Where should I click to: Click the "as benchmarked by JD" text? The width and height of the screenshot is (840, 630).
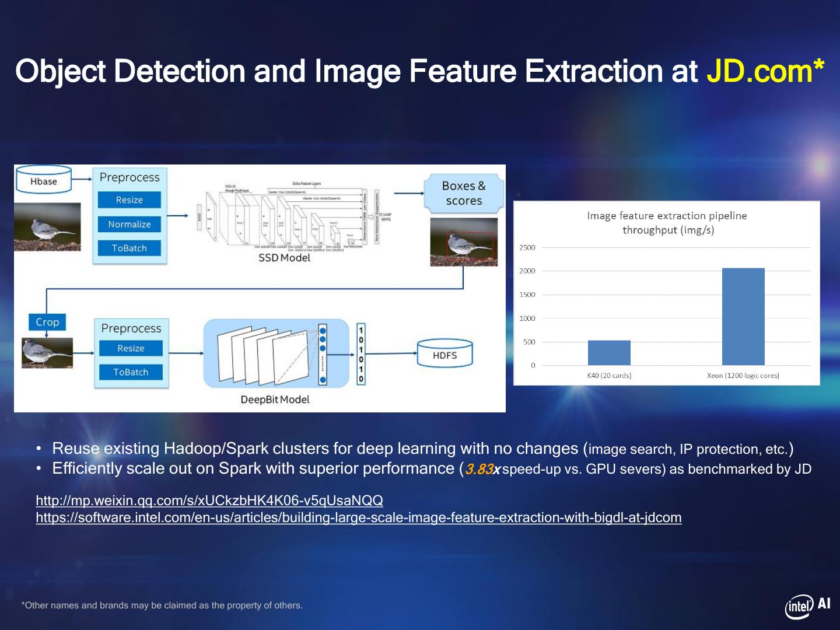click(x=740, y=469)
